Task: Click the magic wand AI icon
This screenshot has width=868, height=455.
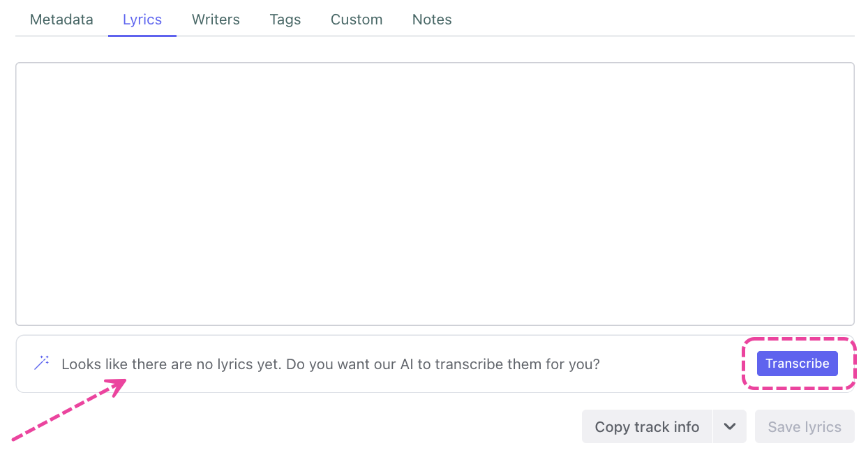Action: (42, 363)
